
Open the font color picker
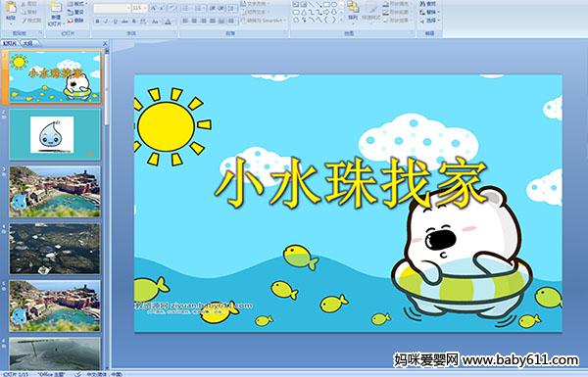pos(168,22)
